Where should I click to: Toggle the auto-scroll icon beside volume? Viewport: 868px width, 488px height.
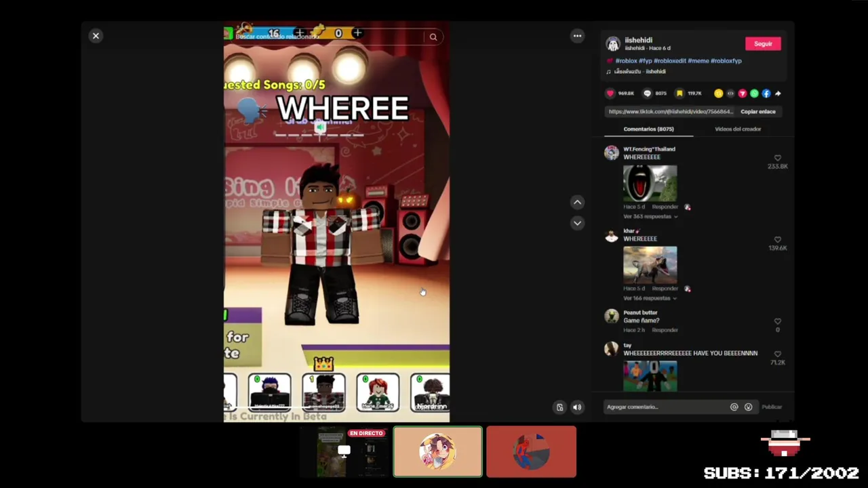[x=560, y=407]
